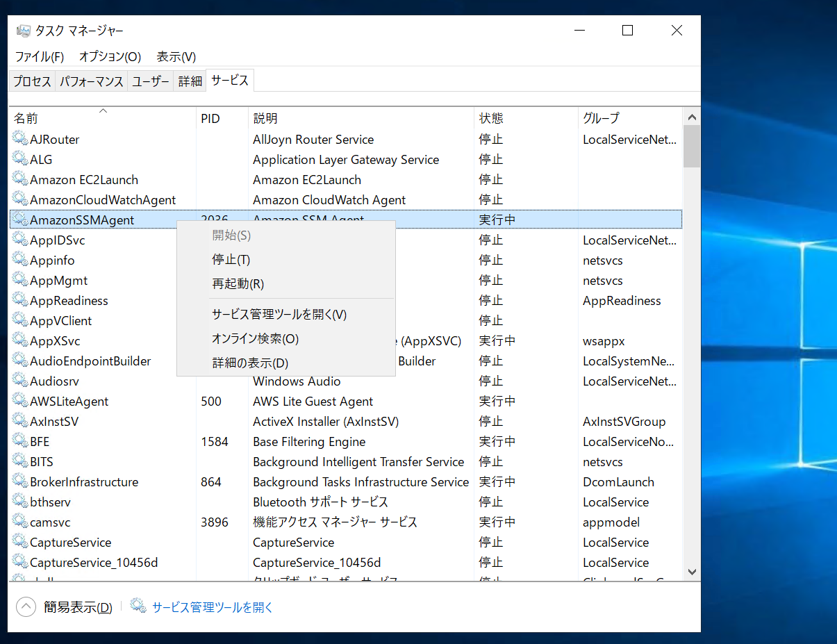The image size is (837, 644).
Task: Click the gear icon beside Appinfo
Action: (x=20, y=260)
